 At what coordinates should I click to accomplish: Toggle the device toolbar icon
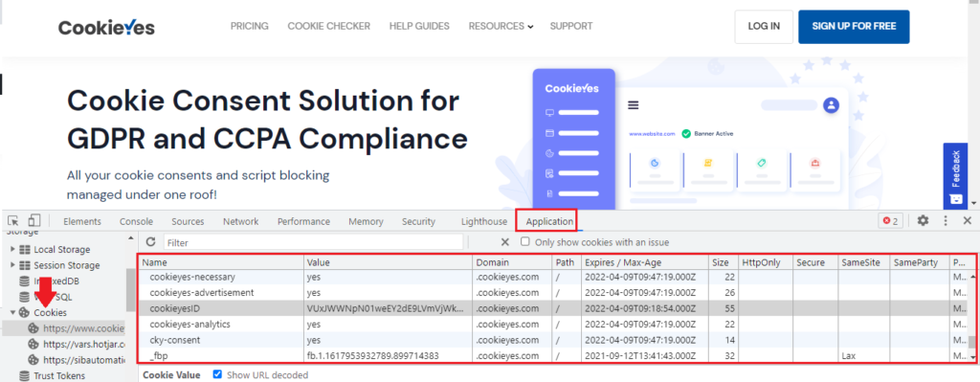(34, 221)
